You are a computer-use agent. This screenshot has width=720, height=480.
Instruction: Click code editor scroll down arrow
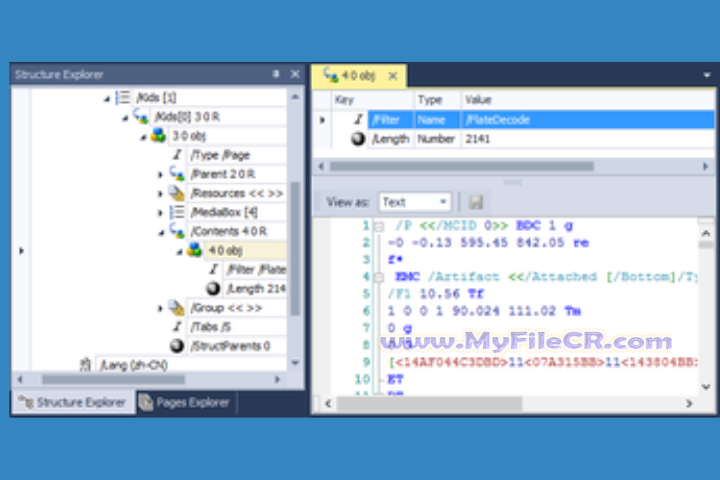coord(706,387)
